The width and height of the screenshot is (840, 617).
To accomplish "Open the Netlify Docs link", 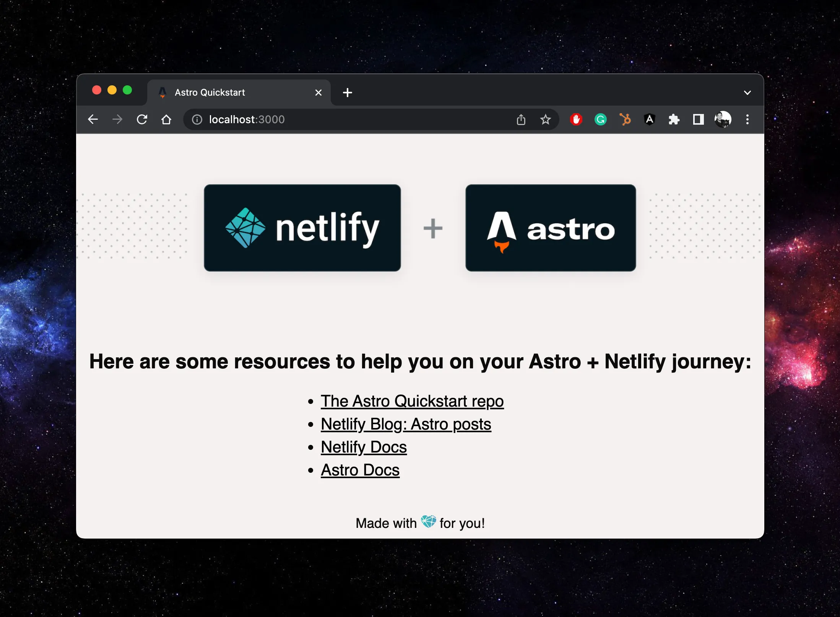I will click(364, 447).
